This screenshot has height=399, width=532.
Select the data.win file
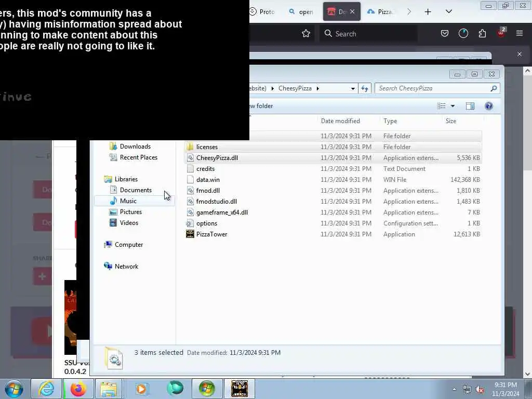[332, 179]
